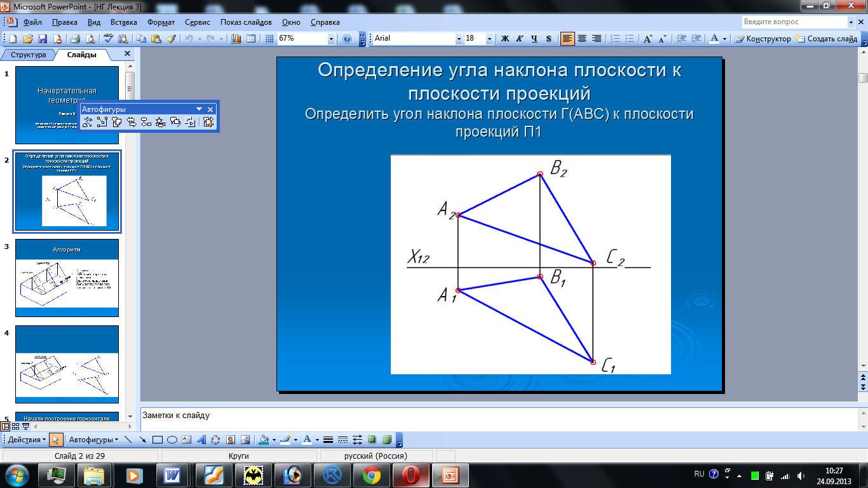Toggle the show grid button
The width and height of the screenshot is (868, 488).
pyautogui.click(x=269, y=39)
